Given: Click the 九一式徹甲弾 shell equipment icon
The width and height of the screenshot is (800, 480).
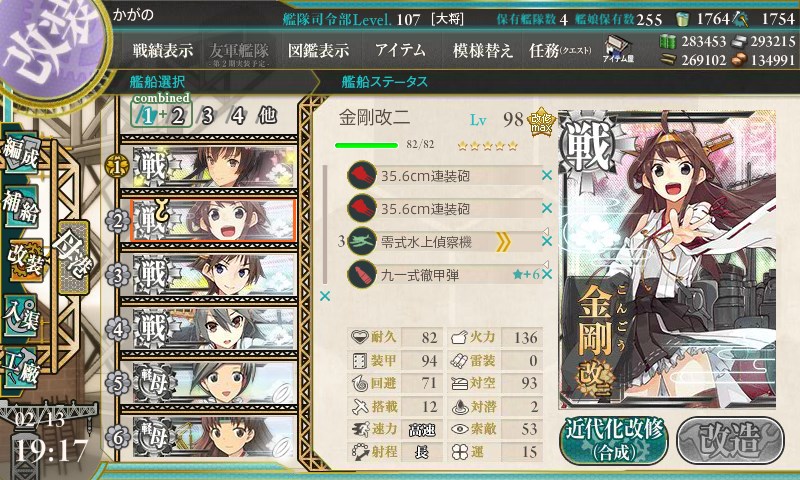Looking at the screenshot, I should [x=362, y=274].
